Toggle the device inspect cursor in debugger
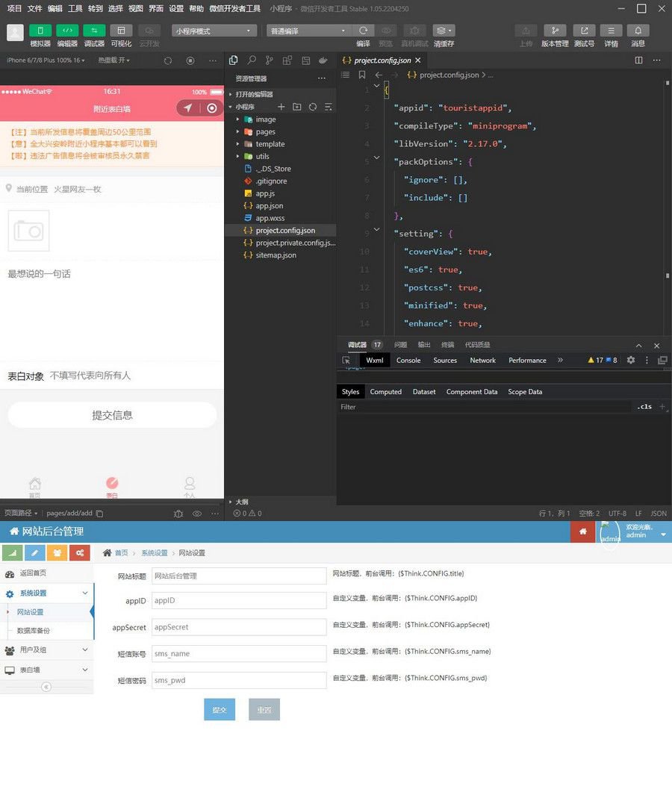The height and width of the screenshot is (807, 672). (x=346, y=359)
